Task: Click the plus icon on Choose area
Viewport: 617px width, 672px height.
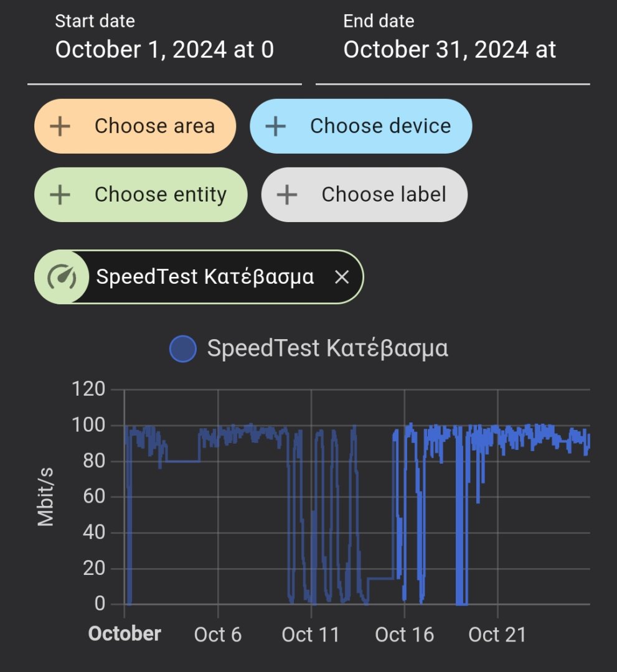Action: coord(60,126)
